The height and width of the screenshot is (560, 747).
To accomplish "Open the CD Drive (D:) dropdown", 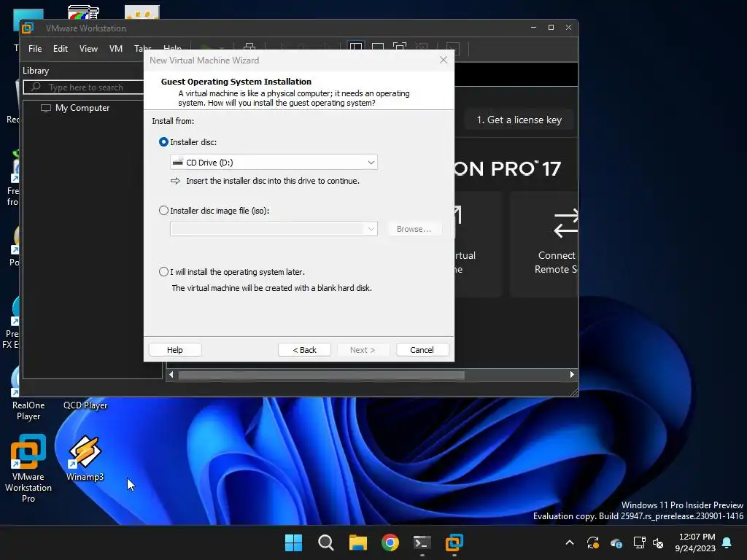I will [x=274, y=163].
